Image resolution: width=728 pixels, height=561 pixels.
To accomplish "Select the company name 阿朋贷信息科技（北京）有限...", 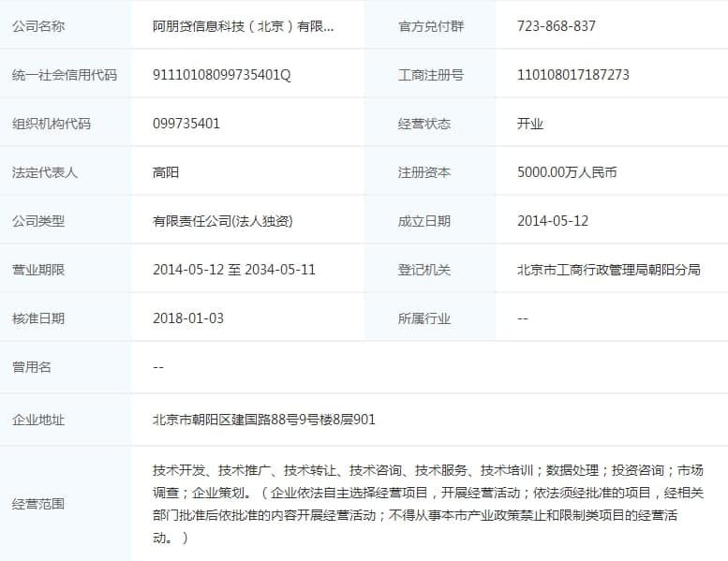I will point(244,26).
